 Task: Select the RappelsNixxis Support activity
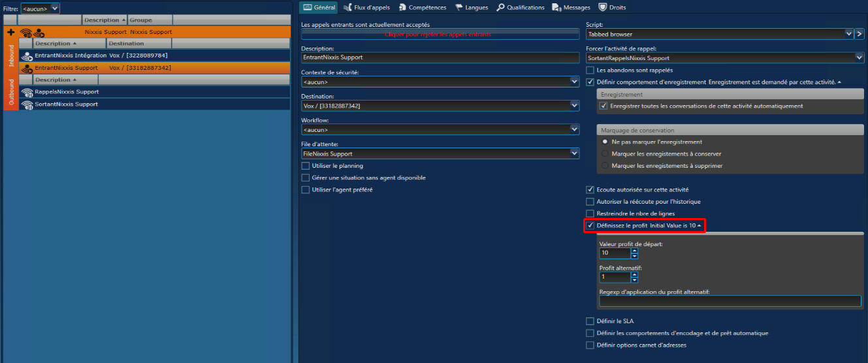coord(155,92)
